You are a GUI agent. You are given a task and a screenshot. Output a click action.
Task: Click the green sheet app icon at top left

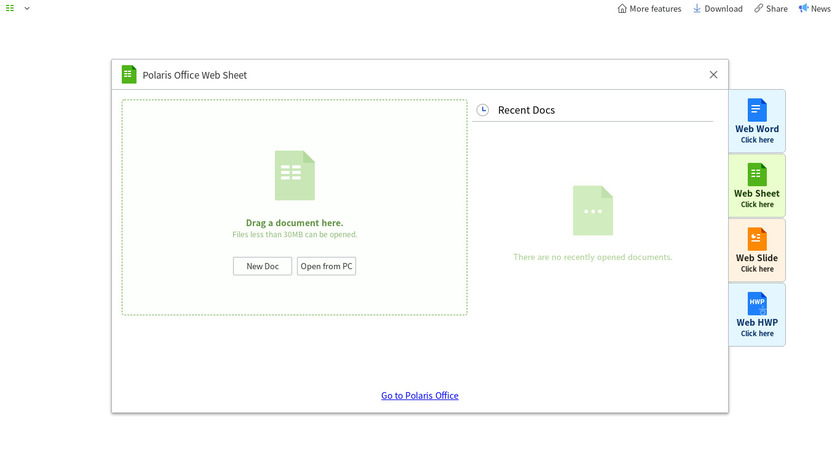click(x=10, y=8)
